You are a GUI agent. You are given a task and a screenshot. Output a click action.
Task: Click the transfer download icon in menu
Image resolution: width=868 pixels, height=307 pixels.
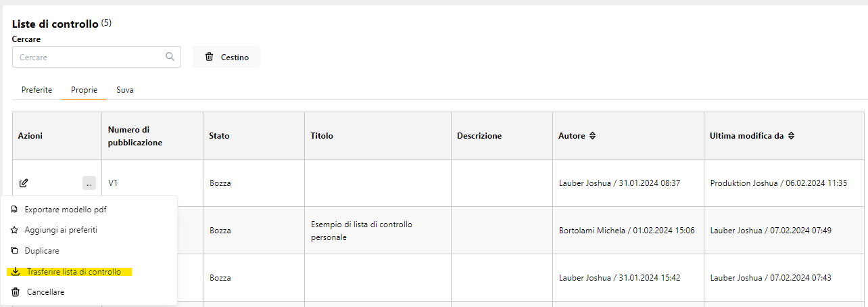click(16, 272)
